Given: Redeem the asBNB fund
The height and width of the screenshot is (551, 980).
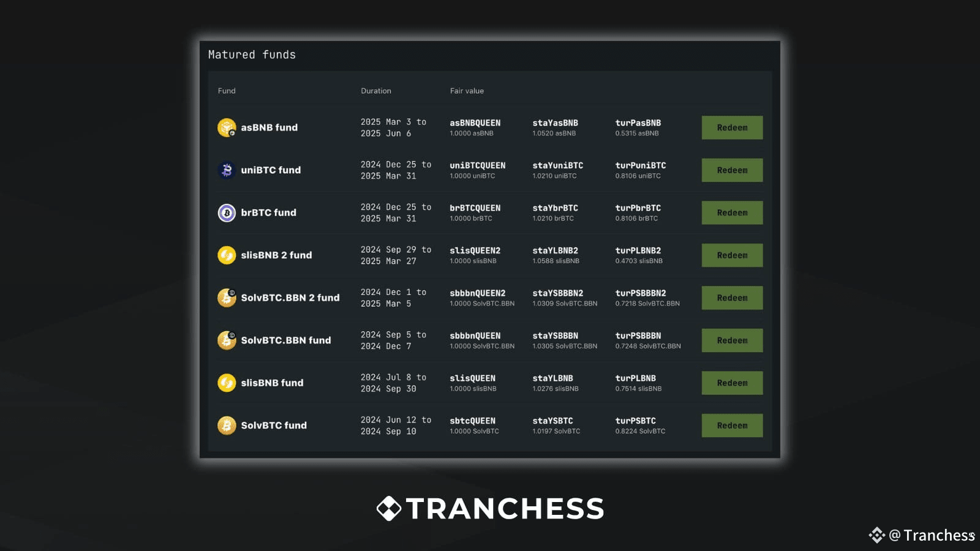Looking at the screenshot, I should (x=732, y=127).
